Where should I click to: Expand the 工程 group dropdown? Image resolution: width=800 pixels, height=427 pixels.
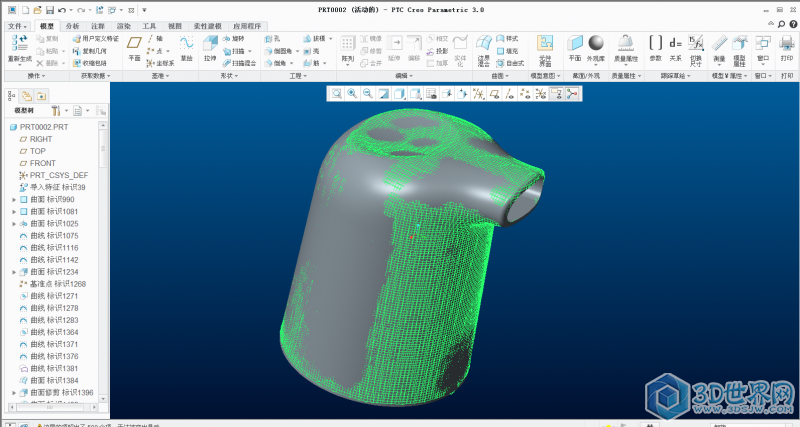(298, 76)
